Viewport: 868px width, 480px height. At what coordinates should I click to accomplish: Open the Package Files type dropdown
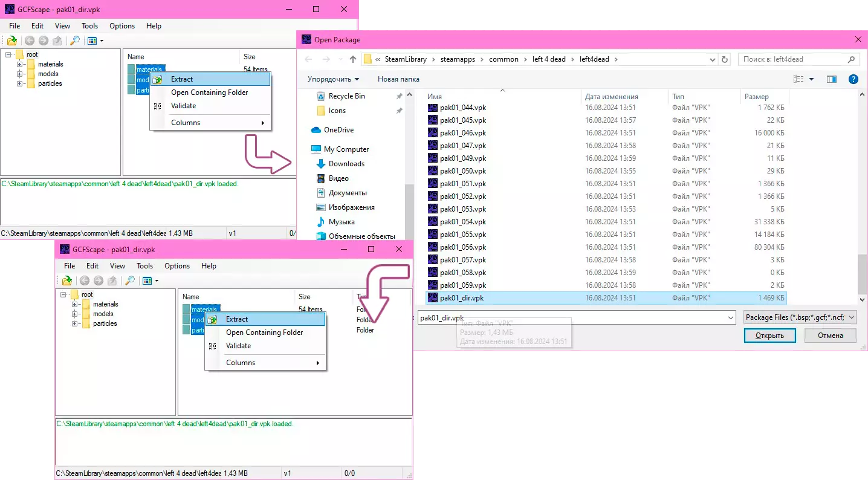point(800,317)
